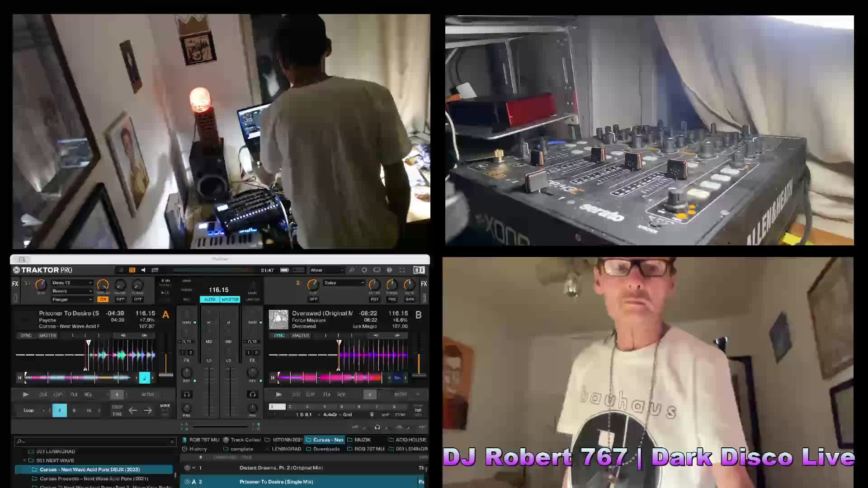Screen dimensions: 868x488
Task: Turn off the Delay ON effect button
Action: tap(103, 299)
